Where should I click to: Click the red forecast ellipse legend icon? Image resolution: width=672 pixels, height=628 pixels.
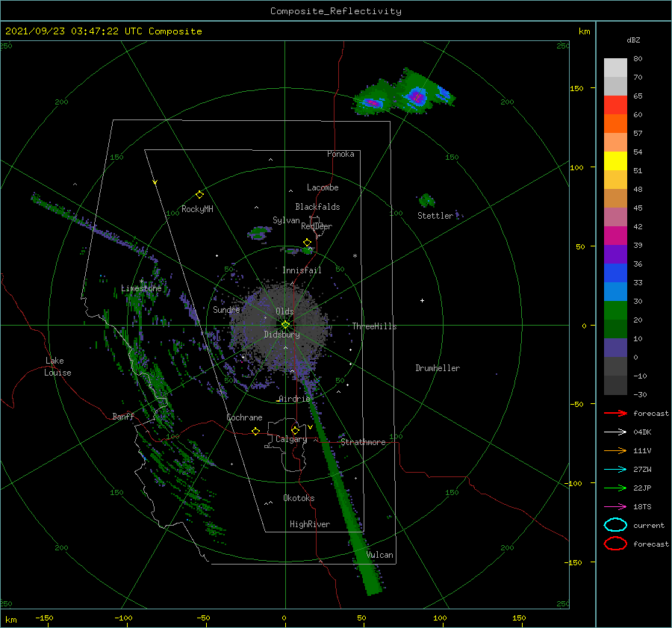tap(615, 544)
